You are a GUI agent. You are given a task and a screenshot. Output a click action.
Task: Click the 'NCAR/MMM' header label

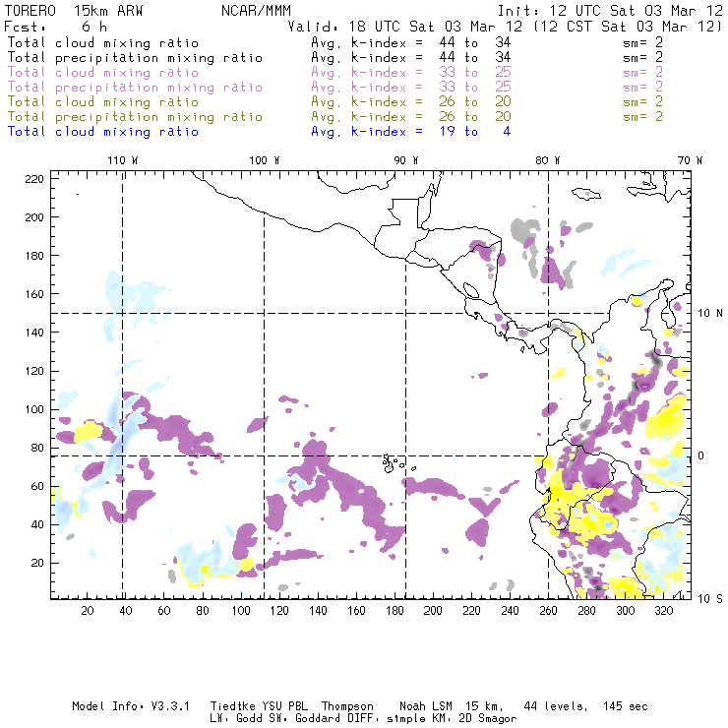257,11
